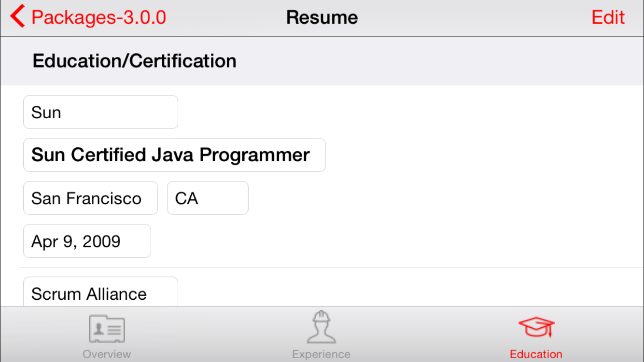The height and width of the screenshot is (362, 644).
Task: Click the Education/Certification section header
Action: click(135, 61)
